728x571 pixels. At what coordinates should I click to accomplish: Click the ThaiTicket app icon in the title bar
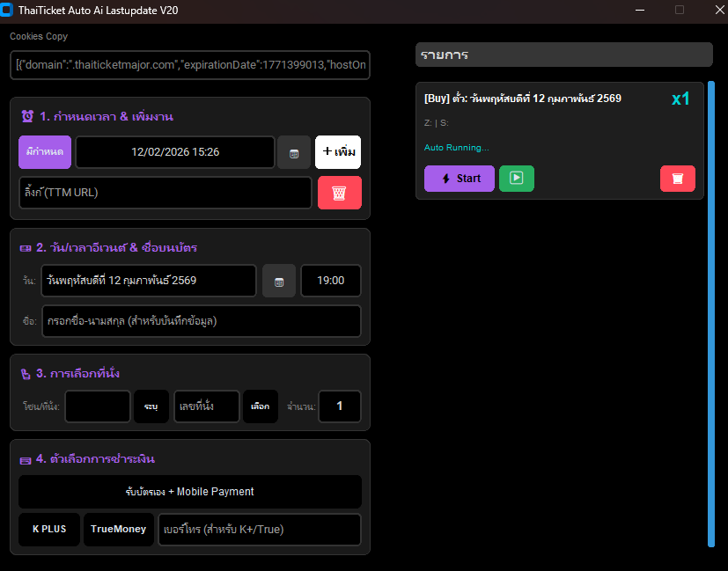tap(8, 10)
